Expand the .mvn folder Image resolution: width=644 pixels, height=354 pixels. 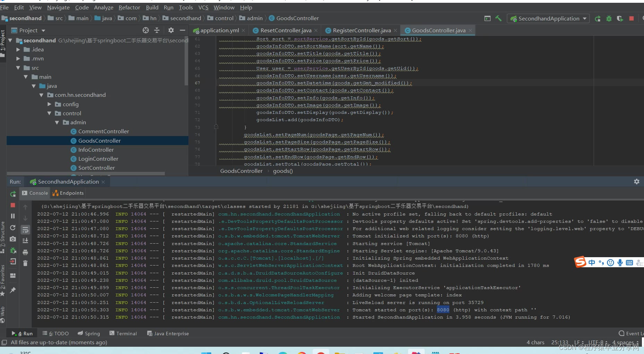18,59
